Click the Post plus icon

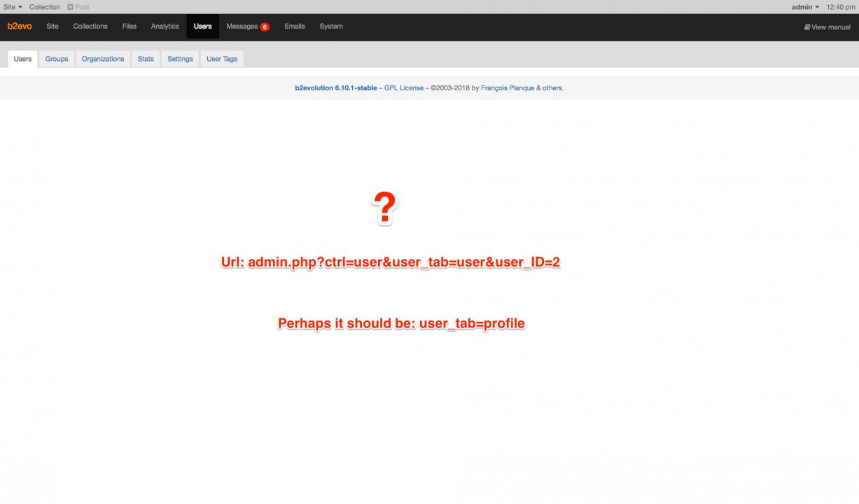pos(71,7)
